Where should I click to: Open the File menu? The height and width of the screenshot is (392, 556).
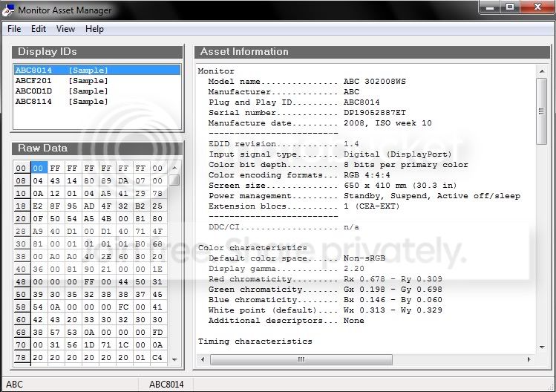tap(14, 29)
